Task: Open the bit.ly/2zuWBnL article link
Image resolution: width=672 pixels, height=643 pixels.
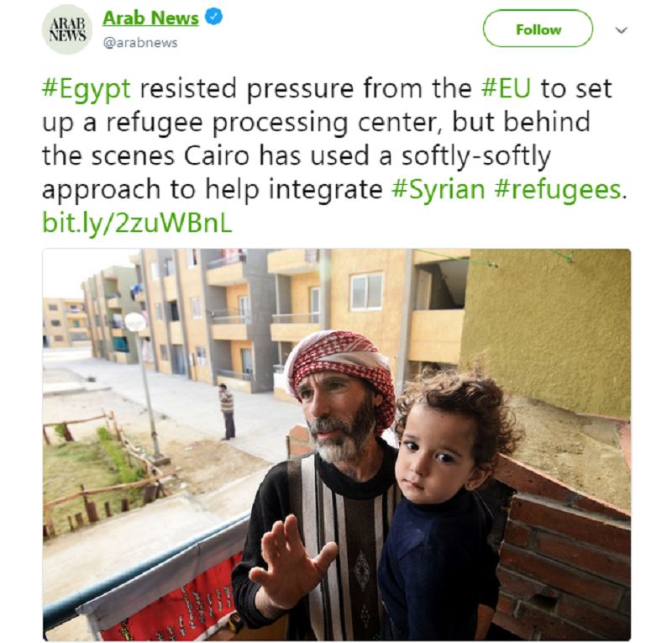Action: pyautogui.click(x=137, y=223)
